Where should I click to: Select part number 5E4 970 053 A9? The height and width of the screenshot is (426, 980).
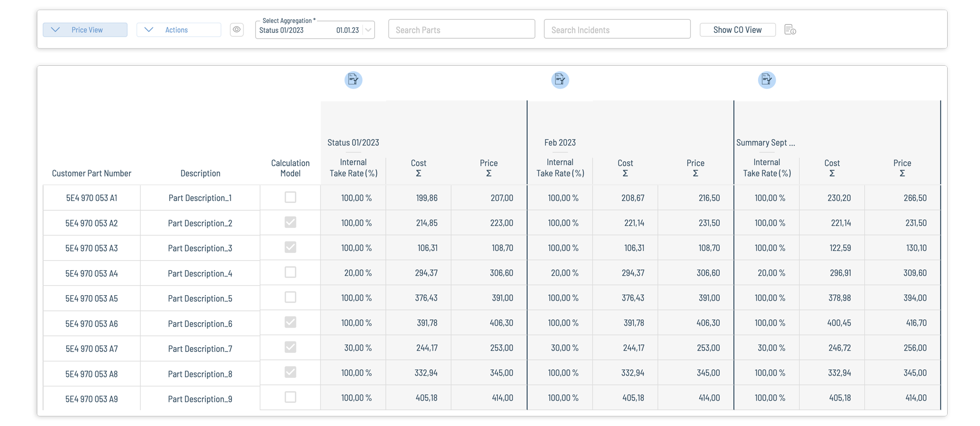click(x=92, y=399)
